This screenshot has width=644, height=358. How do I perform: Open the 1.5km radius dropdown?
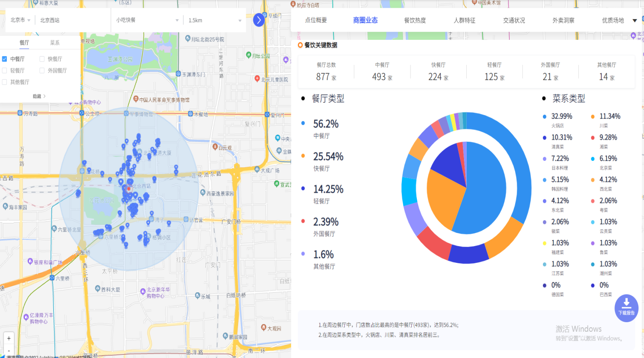(215, 20)
